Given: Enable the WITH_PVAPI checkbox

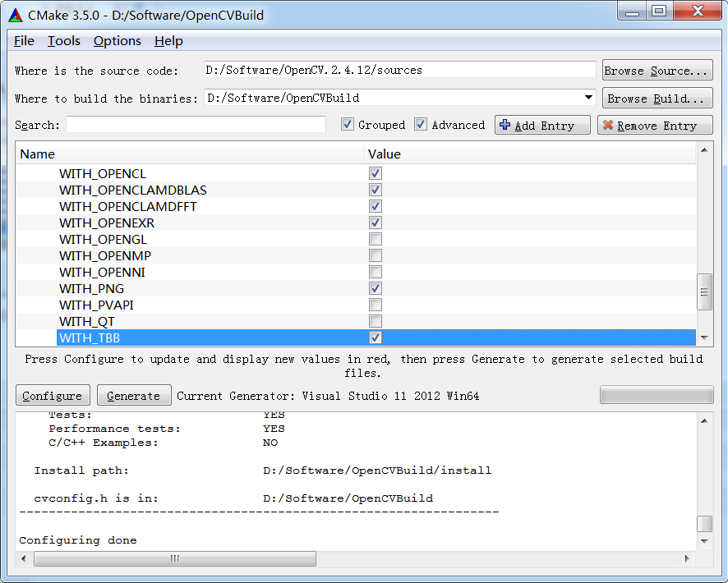Looking at the screenshot, I should [x=376, y=305].
